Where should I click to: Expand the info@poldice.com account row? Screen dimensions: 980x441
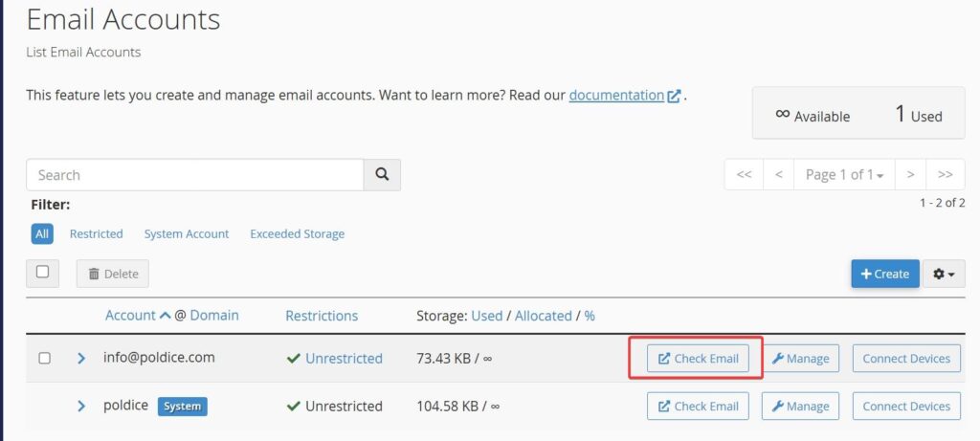81,359
